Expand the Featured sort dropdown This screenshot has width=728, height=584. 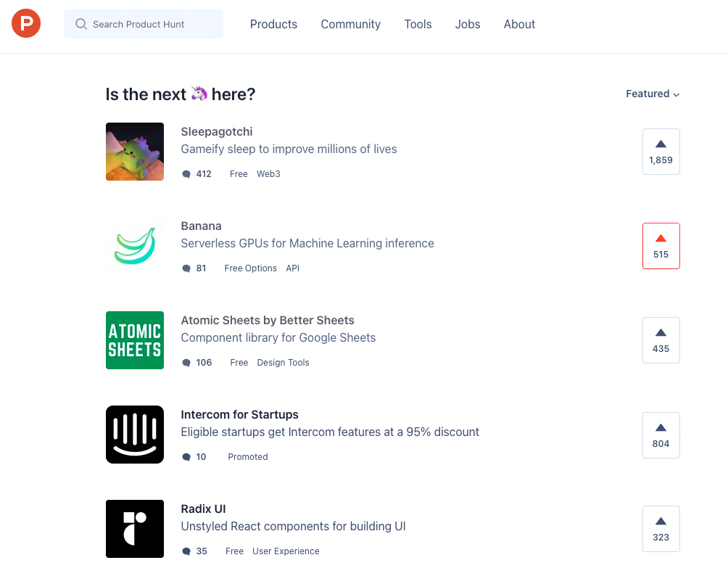(653, 94)
